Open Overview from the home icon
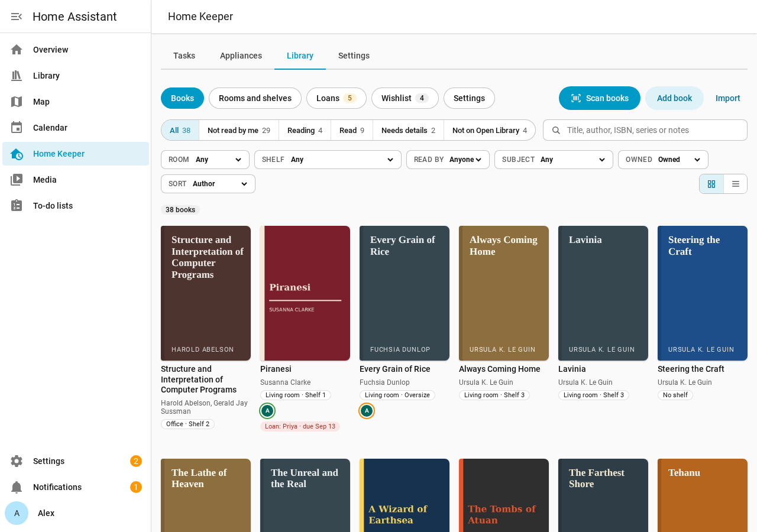The height and width of the screenshot is (532, 757). (17, 50)
